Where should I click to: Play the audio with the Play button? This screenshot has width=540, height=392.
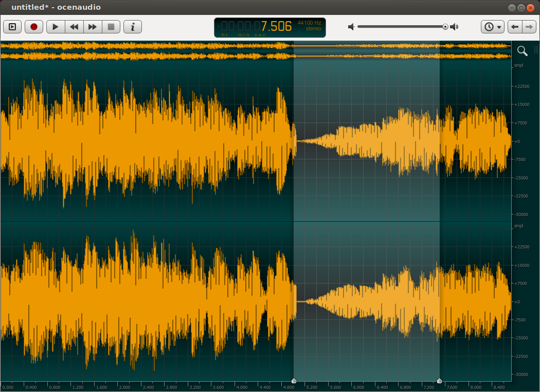click(56, 27)
